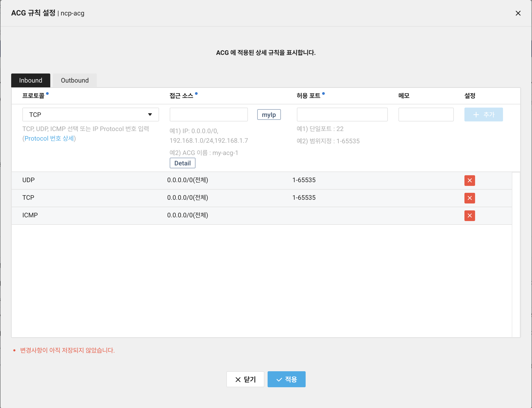
Task: Open the protocol TCP dropdown
Action: [x=90, y=115]
